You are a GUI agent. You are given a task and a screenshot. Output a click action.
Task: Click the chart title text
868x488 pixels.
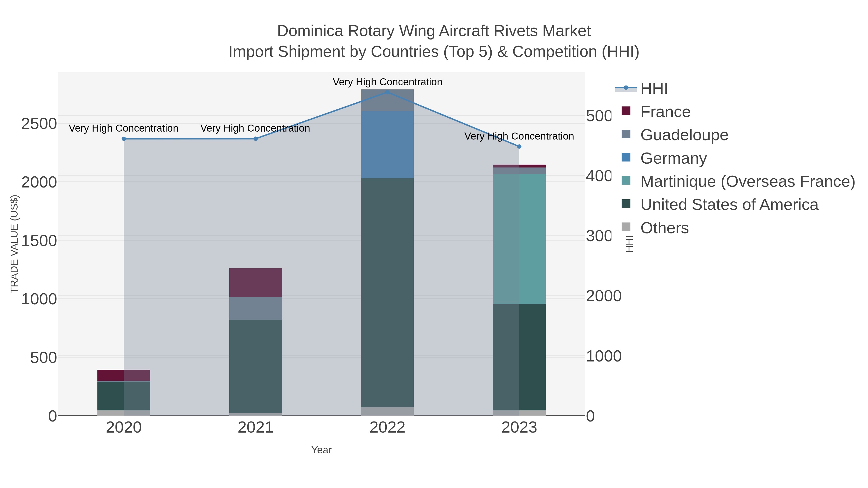[x=434, y=41]
